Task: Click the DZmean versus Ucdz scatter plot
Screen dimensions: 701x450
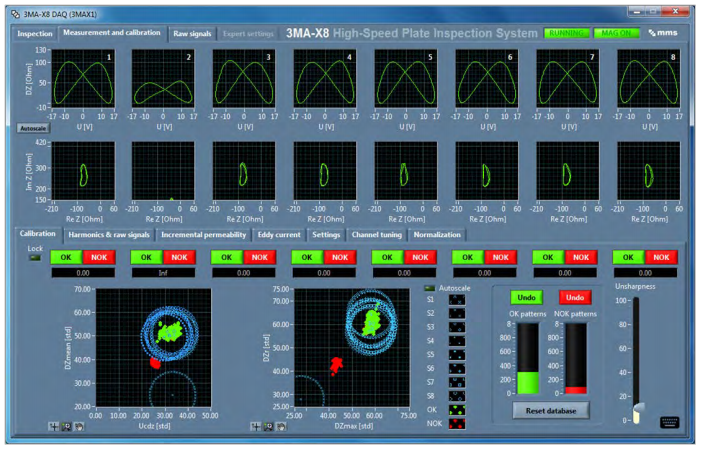Action: [x=153, y=348]
